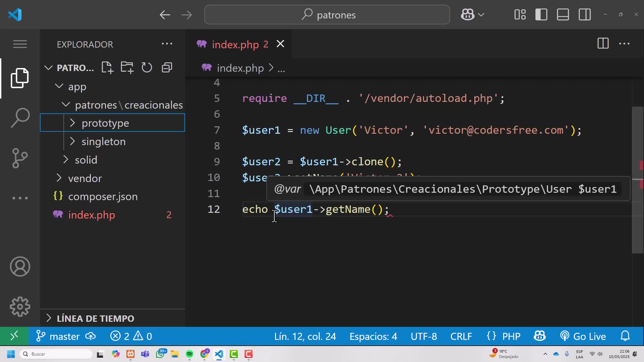
Task: Click the Lín. 12, col. 24 cursor position
Action: coord(305,336)
